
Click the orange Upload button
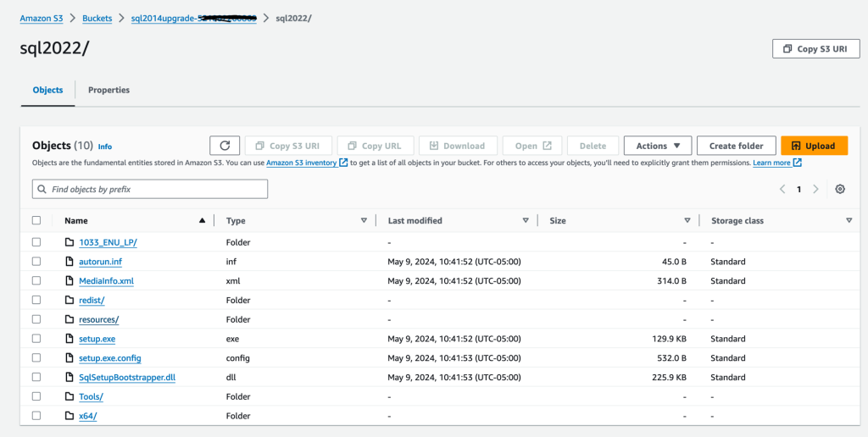815,146
